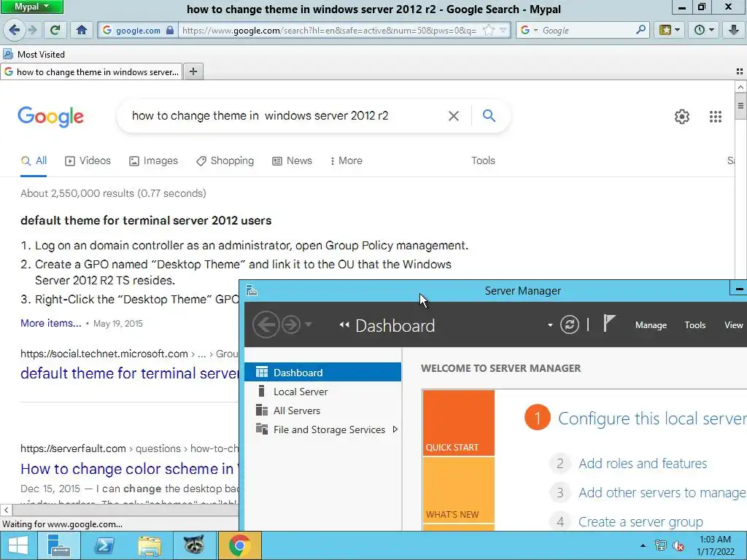Open the downloads arrow button

[x=734, y=30]
